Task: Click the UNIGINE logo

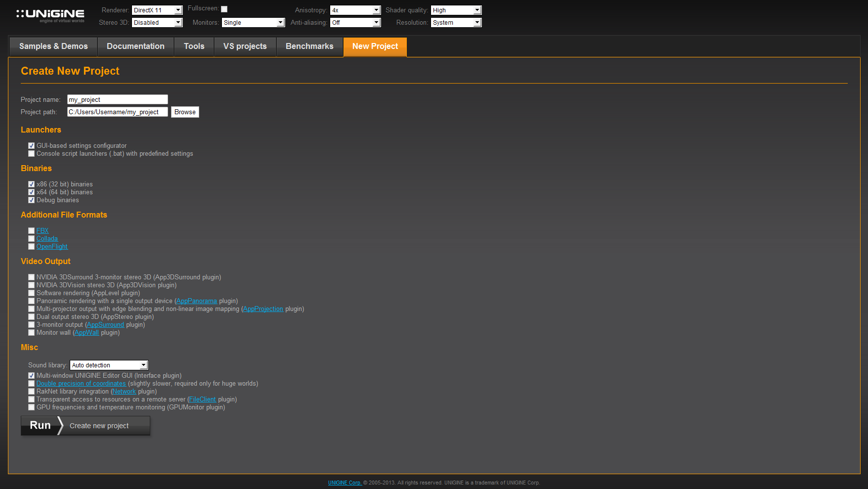Action: (50, 15)
